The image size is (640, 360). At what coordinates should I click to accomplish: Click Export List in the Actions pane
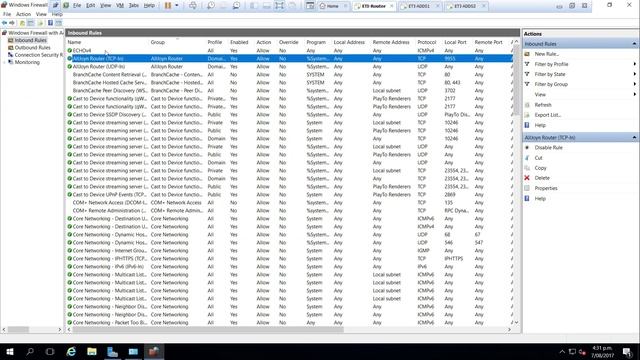coord(548,115)
